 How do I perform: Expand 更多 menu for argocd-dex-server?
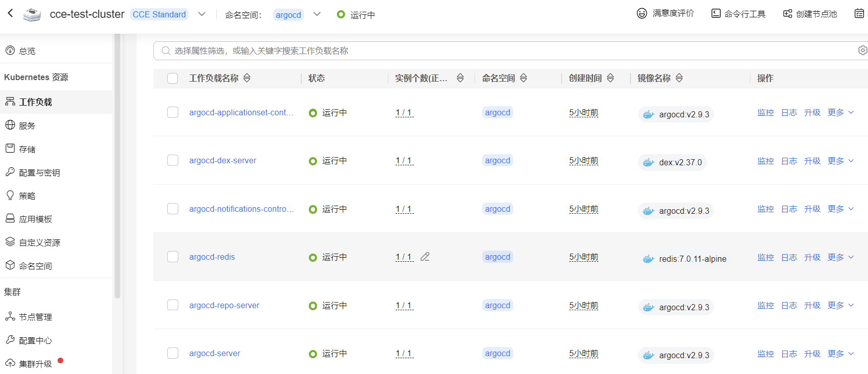point(840,161)
